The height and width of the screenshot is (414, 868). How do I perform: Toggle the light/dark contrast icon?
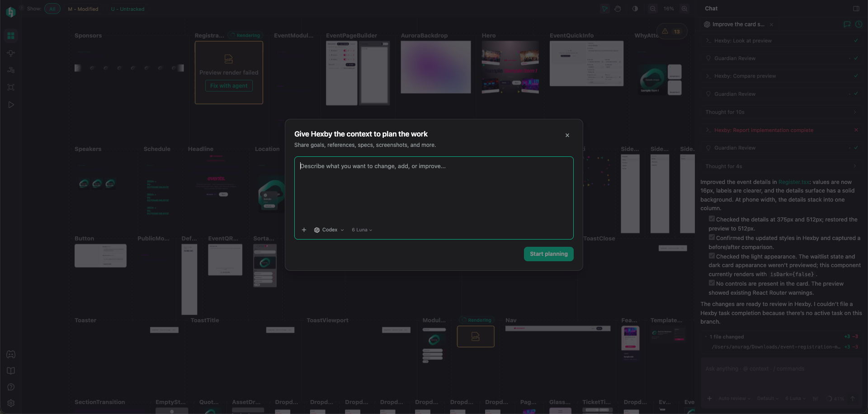point(635,9)
